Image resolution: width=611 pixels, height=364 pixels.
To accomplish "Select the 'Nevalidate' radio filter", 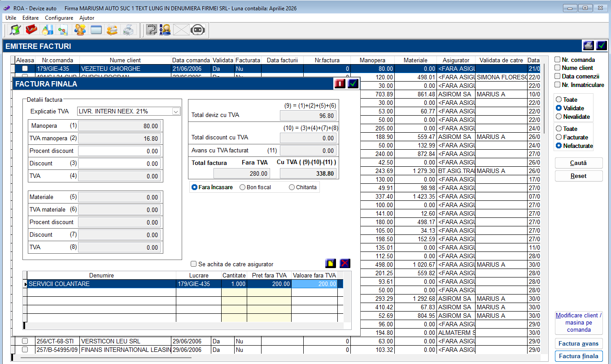I will pos(559,117).
